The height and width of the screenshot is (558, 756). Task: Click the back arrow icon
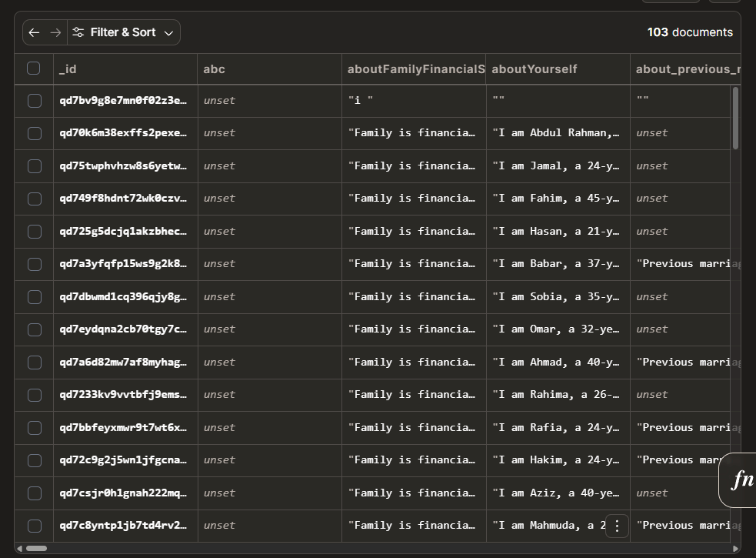tap(34, 32)
